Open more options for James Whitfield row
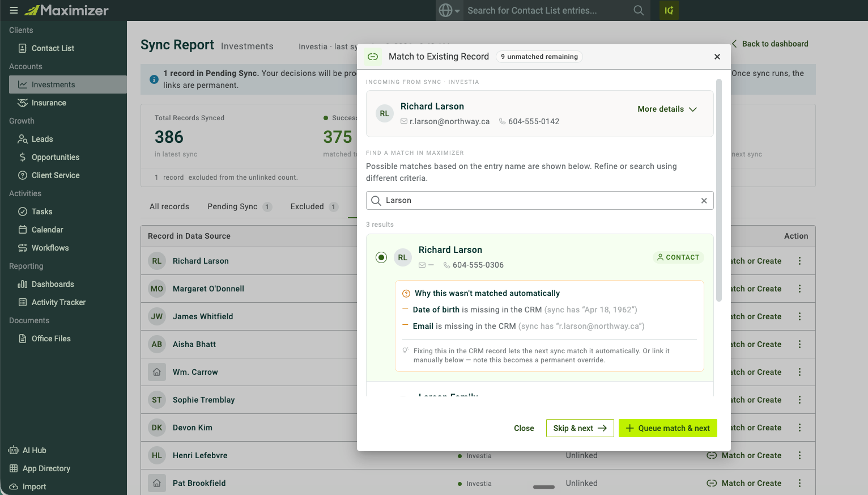Screen dimensions: 868x495 [799, 316]
